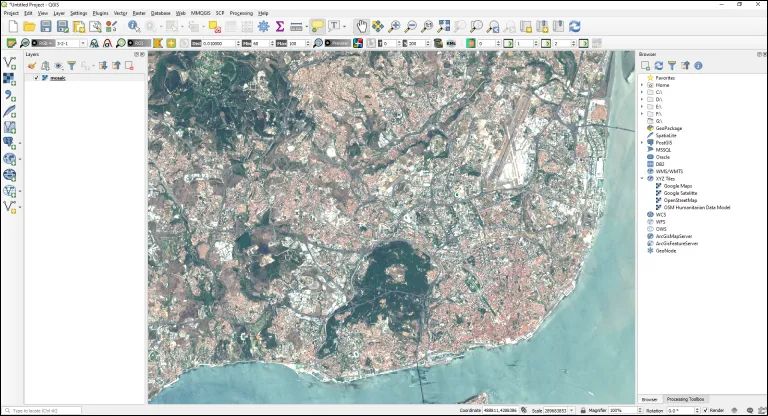
Task: Open the Raster menu
Action: [139, 13]
